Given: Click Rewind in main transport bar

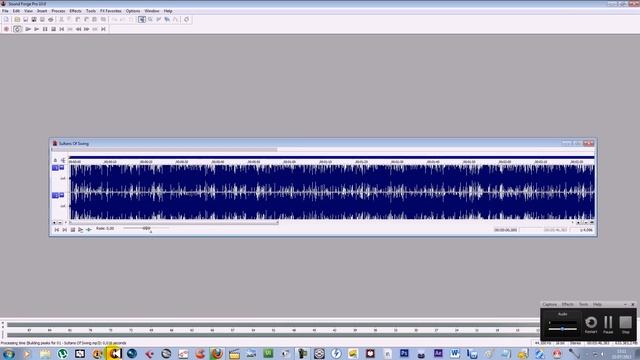Looking at the screenshot, I should [78, 29].
